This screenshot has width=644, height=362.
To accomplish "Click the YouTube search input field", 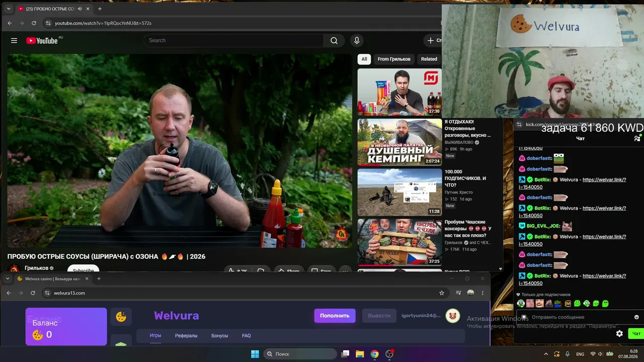I will [x=233, y=41].
